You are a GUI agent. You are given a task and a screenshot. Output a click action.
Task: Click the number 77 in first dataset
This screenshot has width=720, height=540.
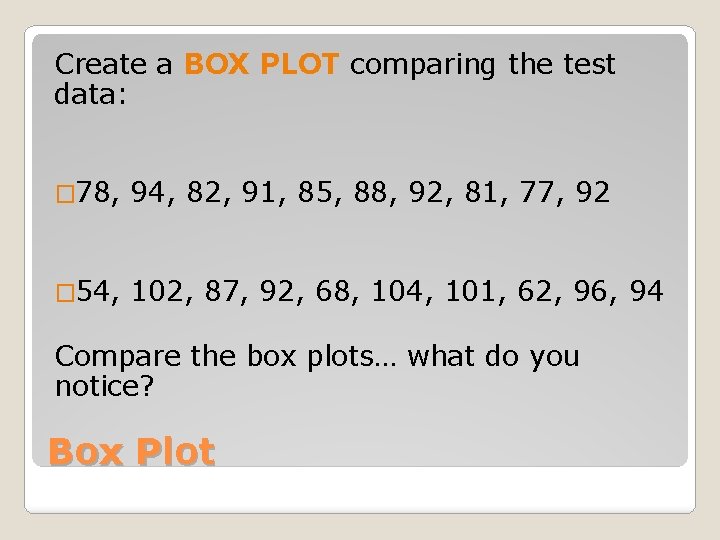point(536,192)
